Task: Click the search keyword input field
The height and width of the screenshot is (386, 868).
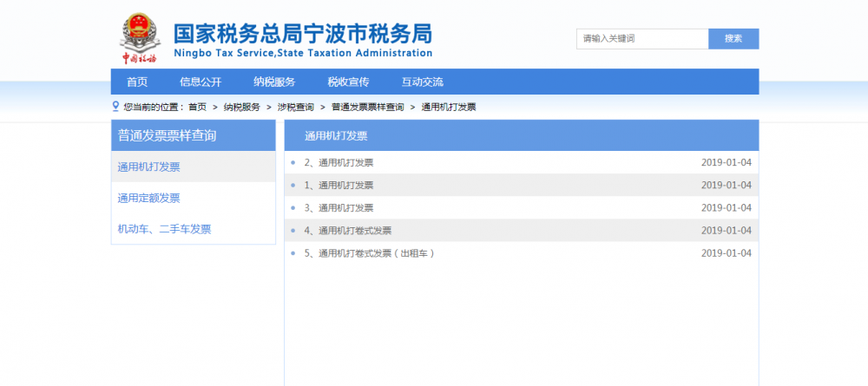Action: click(x=642, y=39)
